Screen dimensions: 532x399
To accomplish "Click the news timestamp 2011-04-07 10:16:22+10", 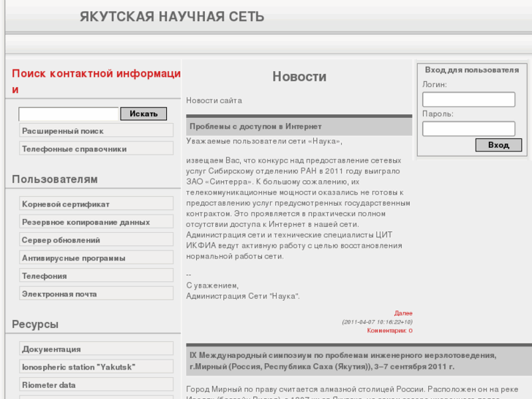I will point(378,321).
